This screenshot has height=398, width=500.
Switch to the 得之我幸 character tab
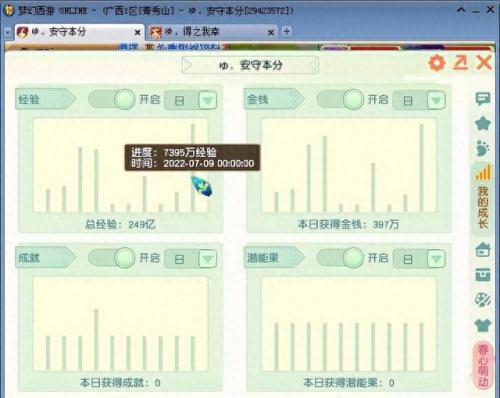pos(212,32)
